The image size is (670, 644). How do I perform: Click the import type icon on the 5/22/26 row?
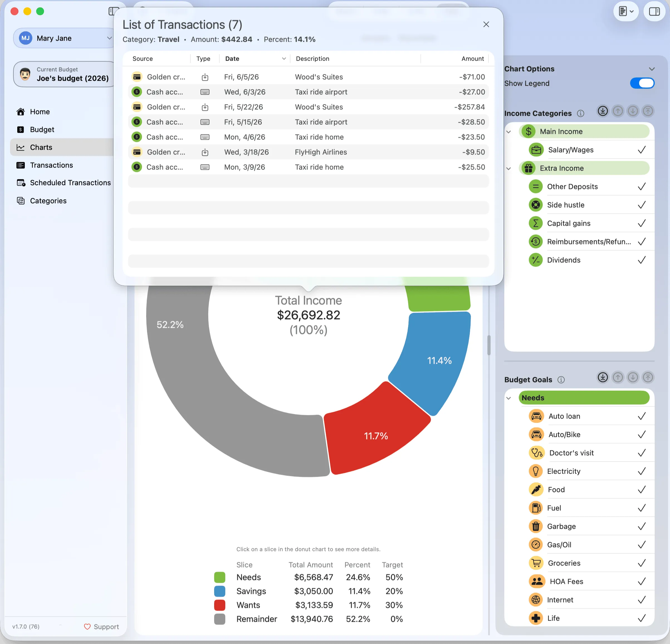click(205, 107)
